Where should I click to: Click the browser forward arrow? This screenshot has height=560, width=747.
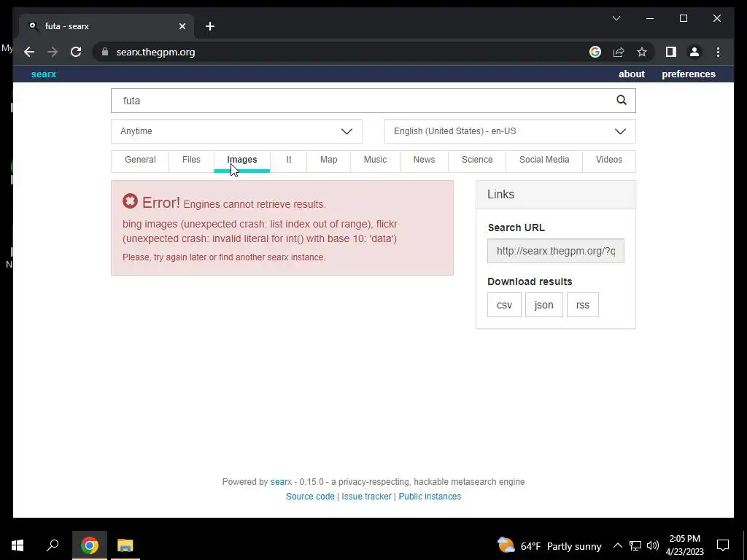click(53, 52)
